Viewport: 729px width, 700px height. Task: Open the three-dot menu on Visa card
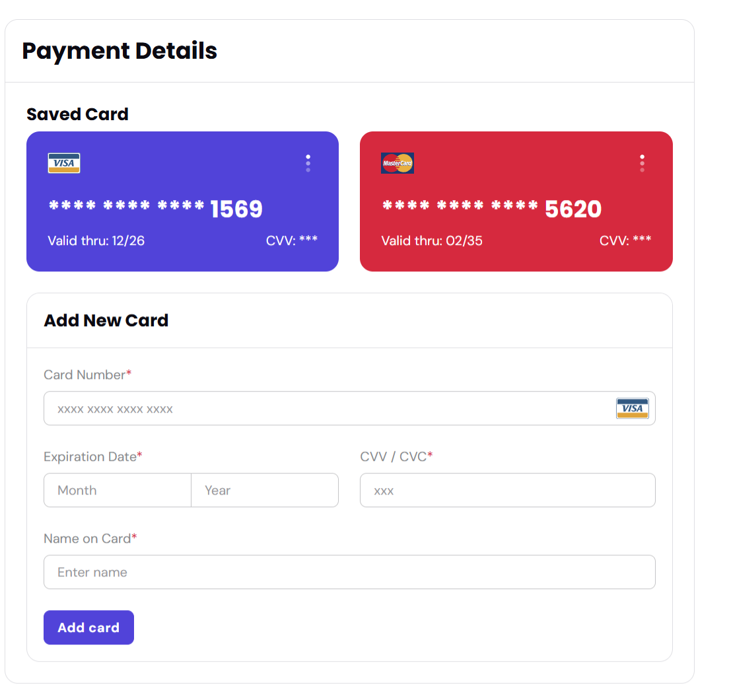[308, 163]
